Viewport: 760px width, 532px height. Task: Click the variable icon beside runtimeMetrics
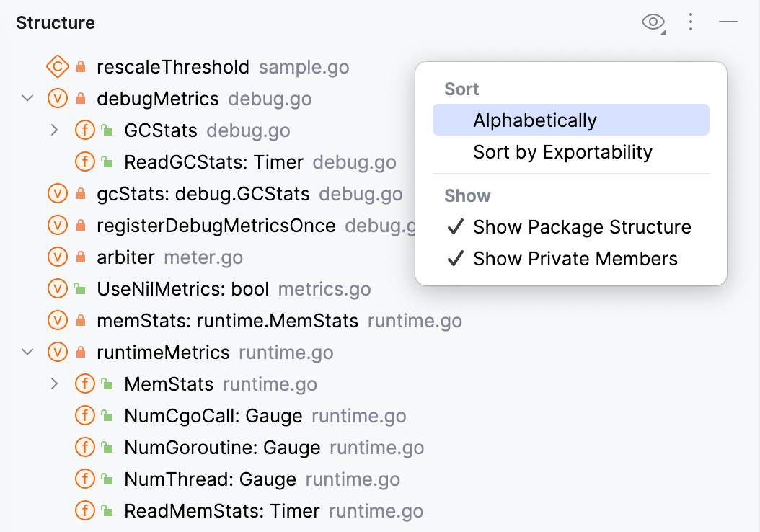56,353
